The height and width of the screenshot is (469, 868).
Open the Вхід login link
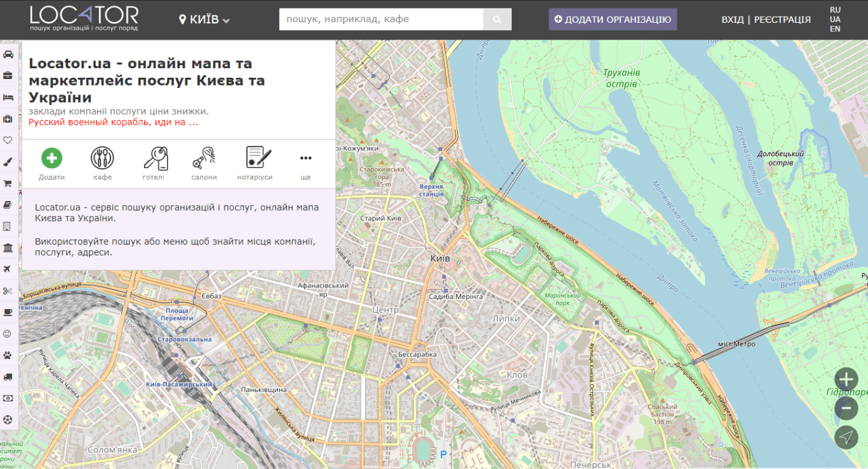tap(732, 20)
